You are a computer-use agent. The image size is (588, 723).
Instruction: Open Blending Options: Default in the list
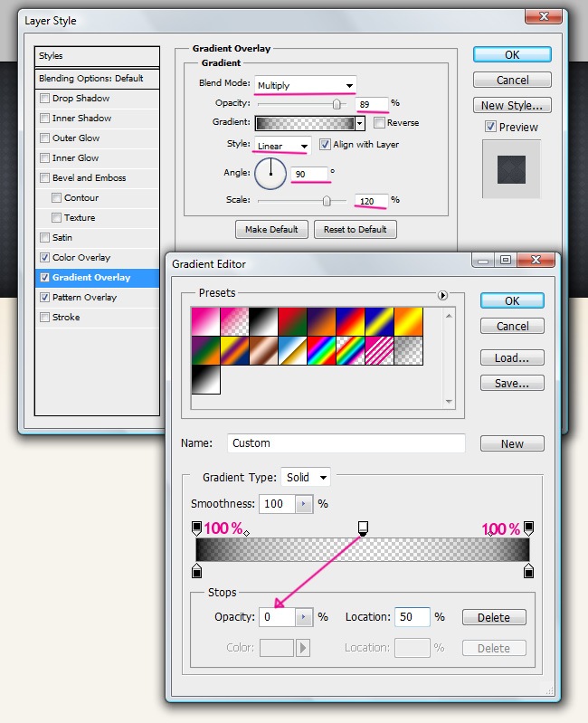click(x=90, y=79)
